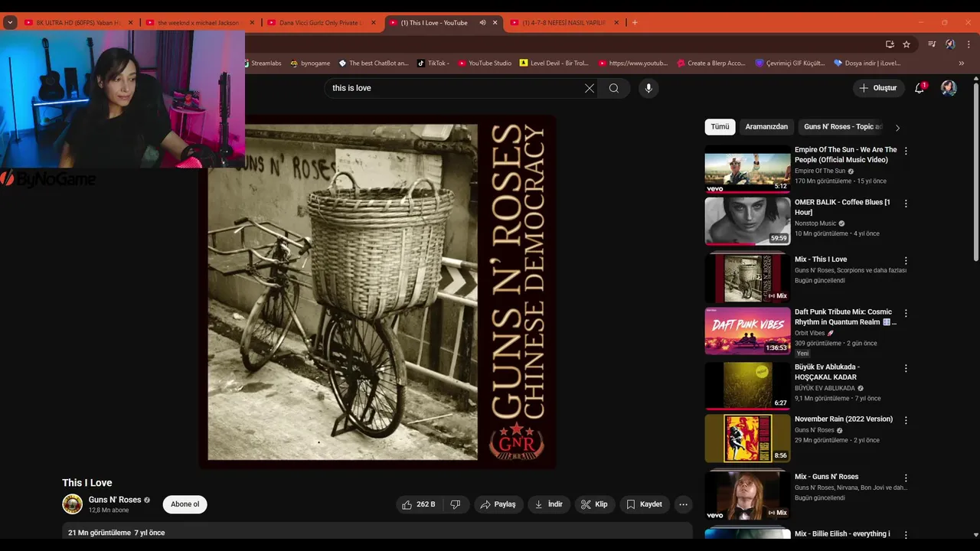Dislike the video with thumbs-down
The height and width of the screenshot is (551, 980).
click(456, 504)
